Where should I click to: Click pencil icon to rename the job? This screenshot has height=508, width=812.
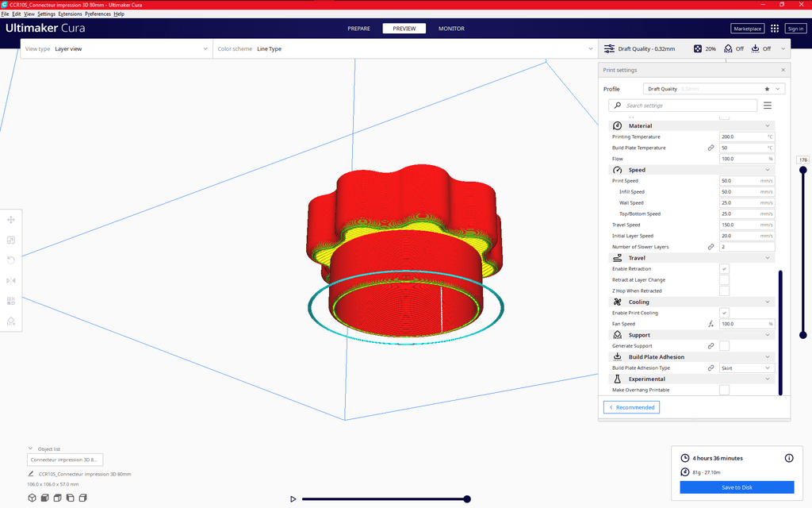coord(31,474)
